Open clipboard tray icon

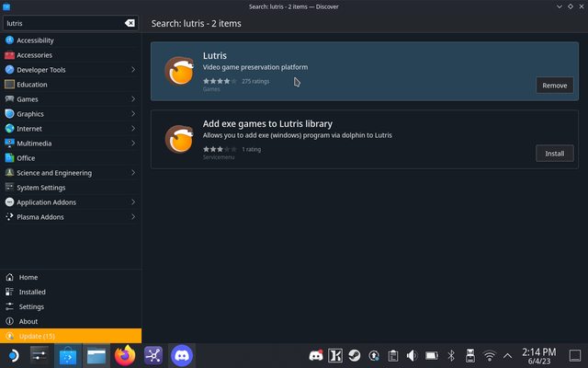[x=392, y=355]
